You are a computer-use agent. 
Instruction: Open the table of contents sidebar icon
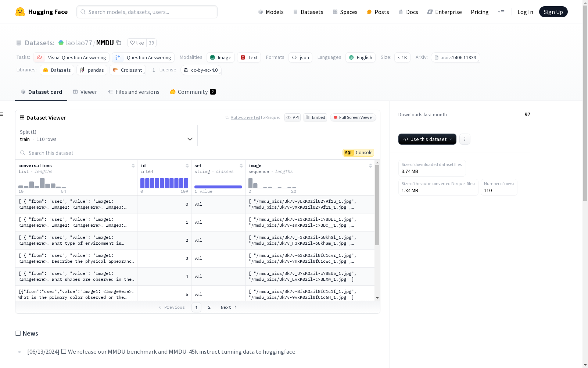click(2, 114)
